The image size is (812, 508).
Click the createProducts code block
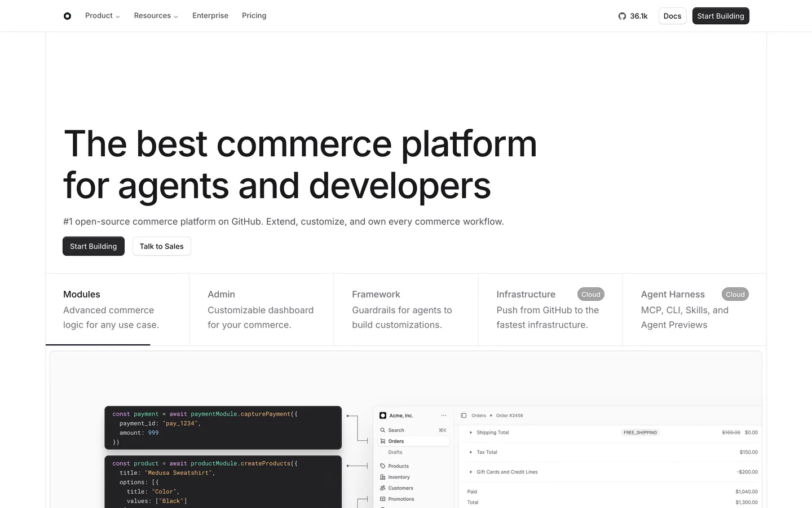(x=223, y=482)
